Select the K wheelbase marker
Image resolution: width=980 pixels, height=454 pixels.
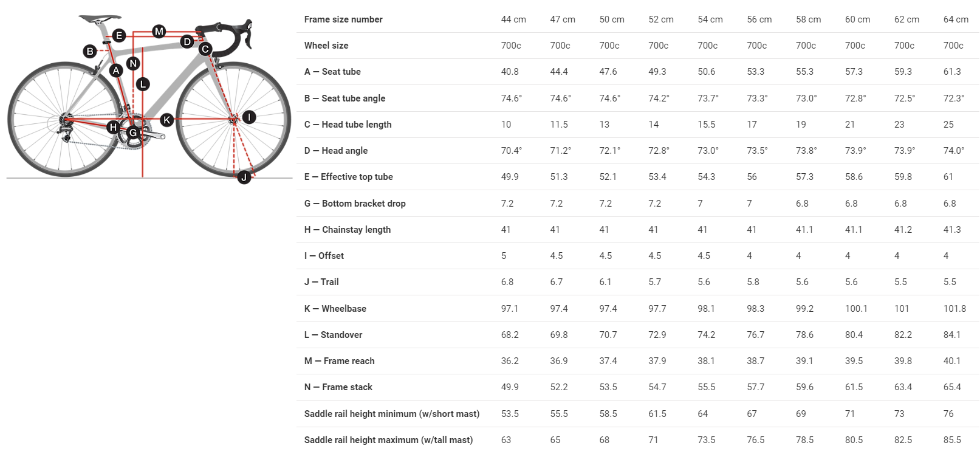click(166, 120)
